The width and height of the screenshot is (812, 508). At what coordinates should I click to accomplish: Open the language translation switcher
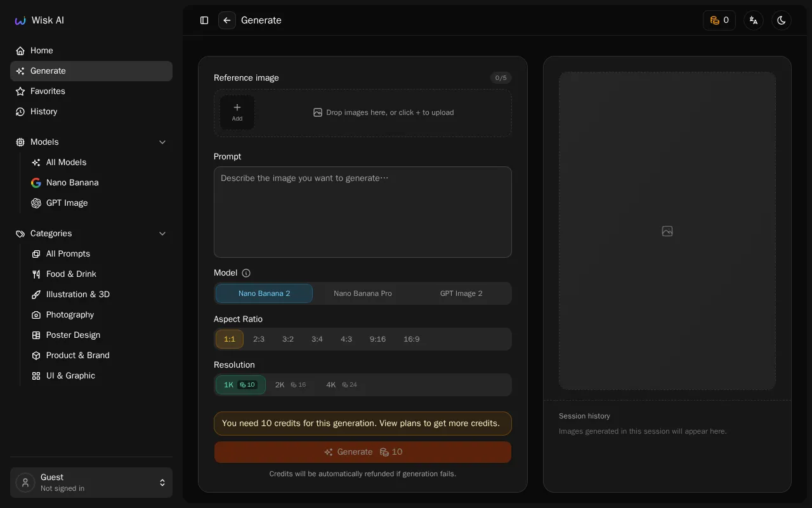(x=754, y=20)
